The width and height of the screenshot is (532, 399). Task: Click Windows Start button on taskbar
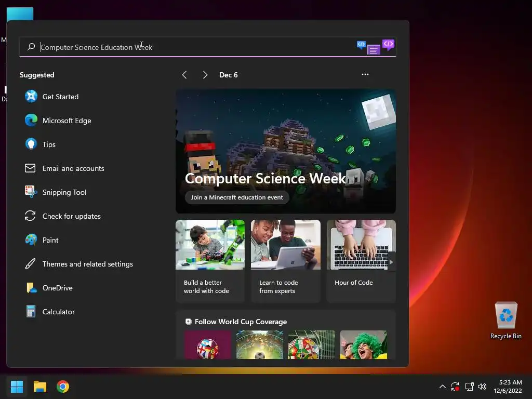click(x=17, y=387)
